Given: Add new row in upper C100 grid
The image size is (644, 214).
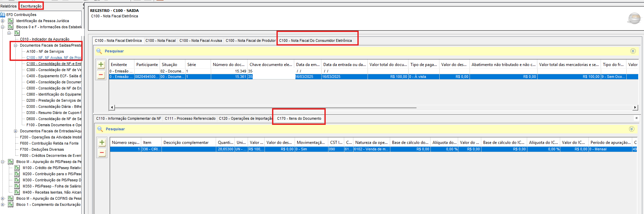Looking at the screenshot, I should (101, 64).
